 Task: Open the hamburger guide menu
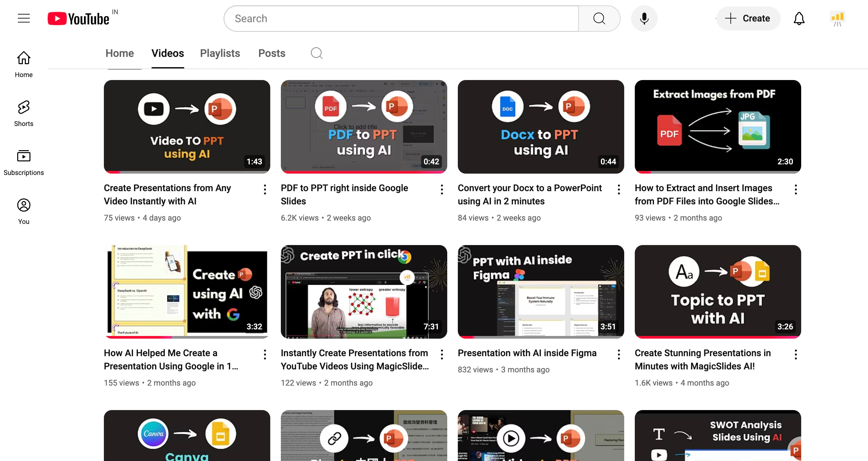tap(23, 18)
